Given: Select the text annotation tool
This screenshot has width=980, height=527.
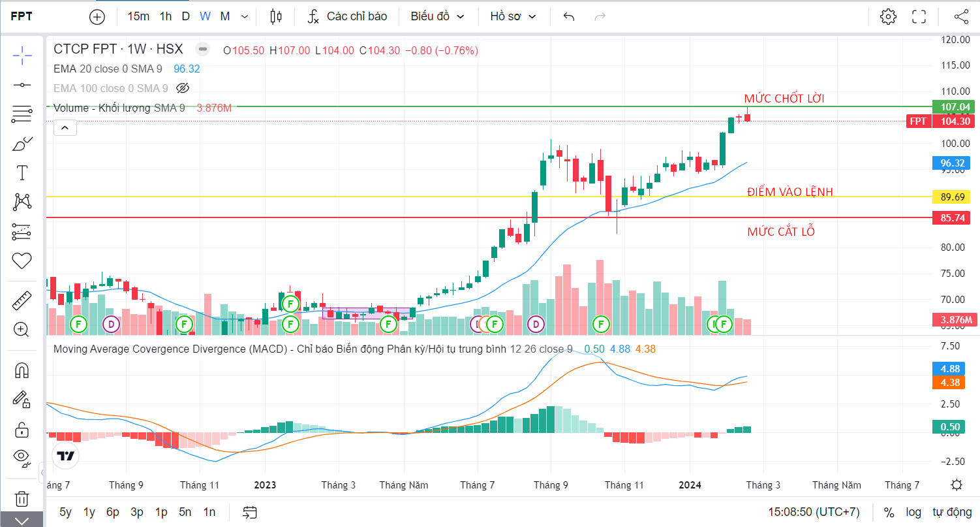Looking at the screenshot, I should click(x=22, y=172).
